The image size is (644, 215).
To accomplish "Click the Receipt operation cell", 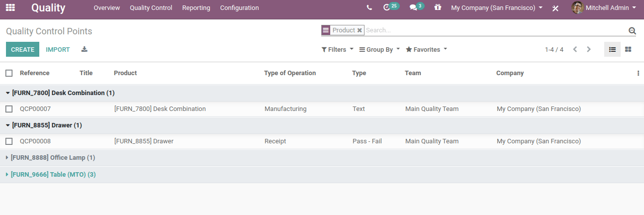I will point(275,141).
